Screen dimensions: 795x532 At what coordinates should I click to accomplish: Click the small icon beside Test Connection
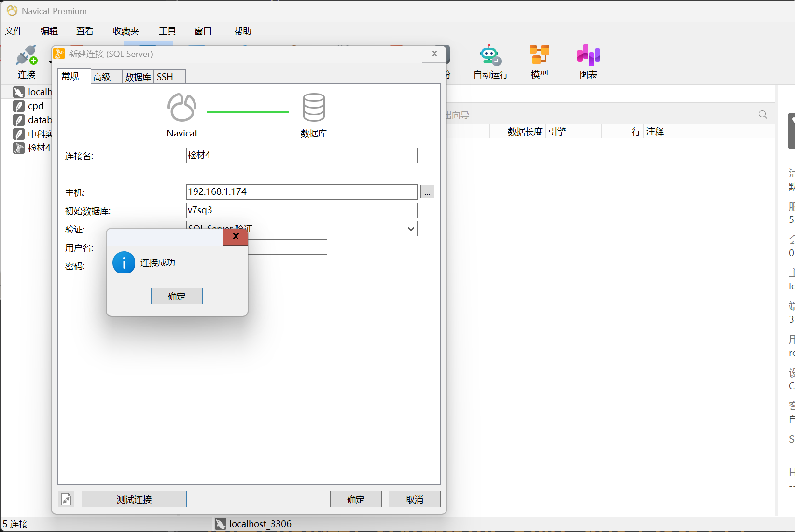click(x=67, y=499)
